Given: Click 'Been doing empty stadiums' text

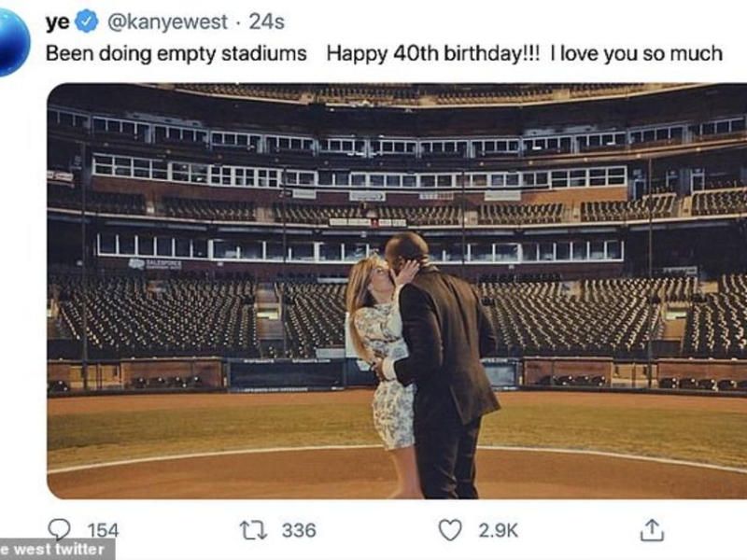Looking at the screenshot, I should click(x=176, y=53).
